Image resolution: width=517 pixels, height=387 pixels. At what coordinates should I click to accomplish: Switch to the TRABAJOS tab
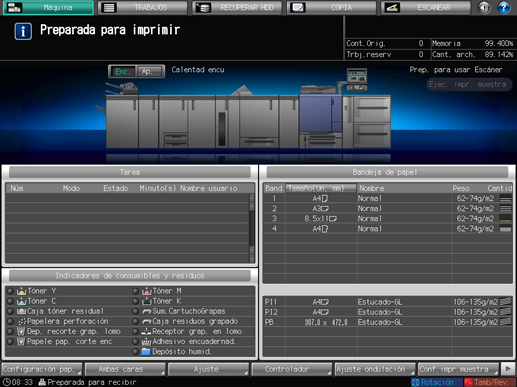(142, 8)
